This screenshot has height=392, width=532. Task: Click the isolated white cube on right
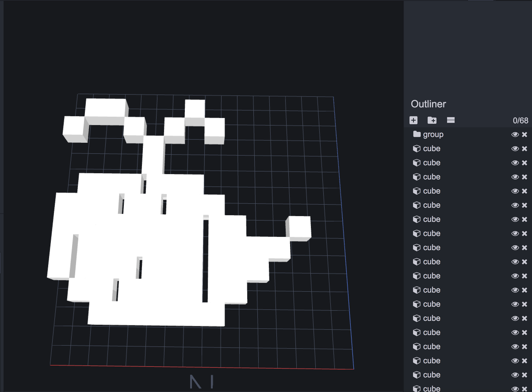tap(300, 227)
